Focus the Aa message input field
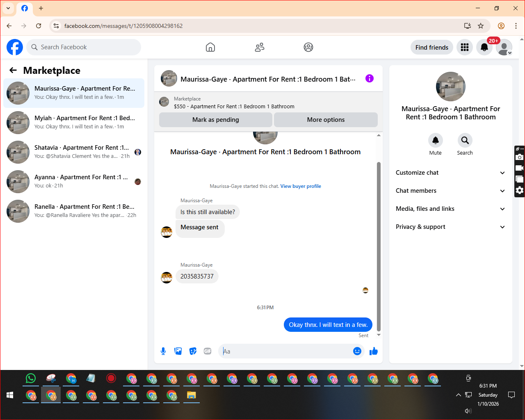Image resolution: width=525 pixels, height=420 pixels. (285, 351)
